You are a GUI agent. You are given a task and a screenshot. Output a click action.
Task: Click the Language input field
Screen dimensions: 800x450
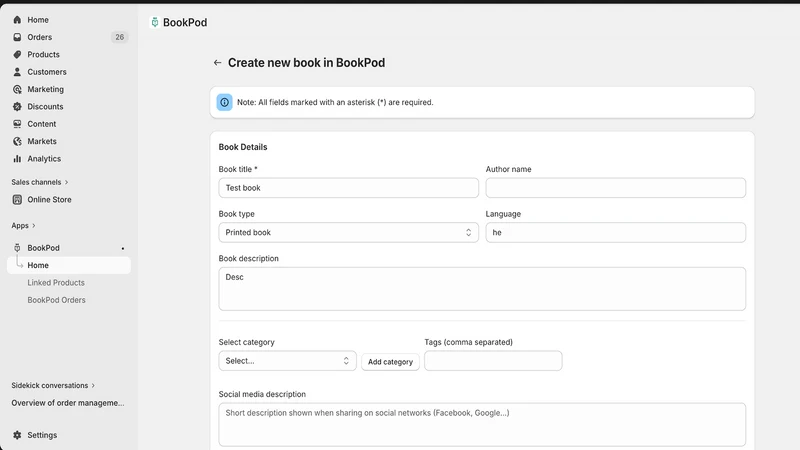[615, 233]
